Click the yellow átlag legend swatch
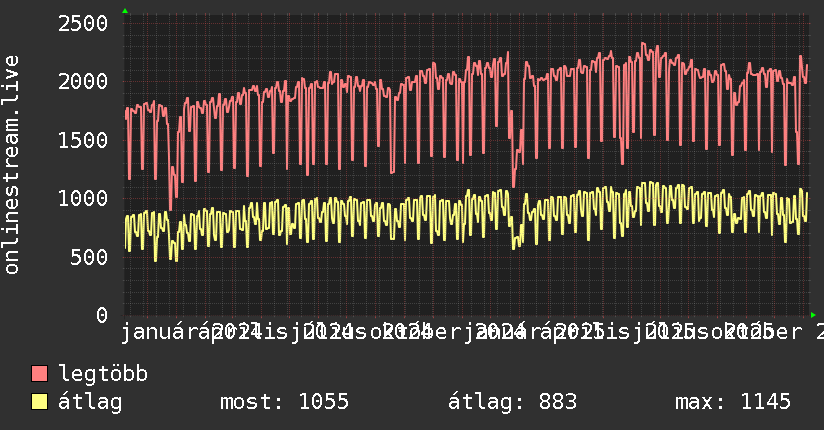Viewport: 824px width, 430px height. click(x=39, y=402)
